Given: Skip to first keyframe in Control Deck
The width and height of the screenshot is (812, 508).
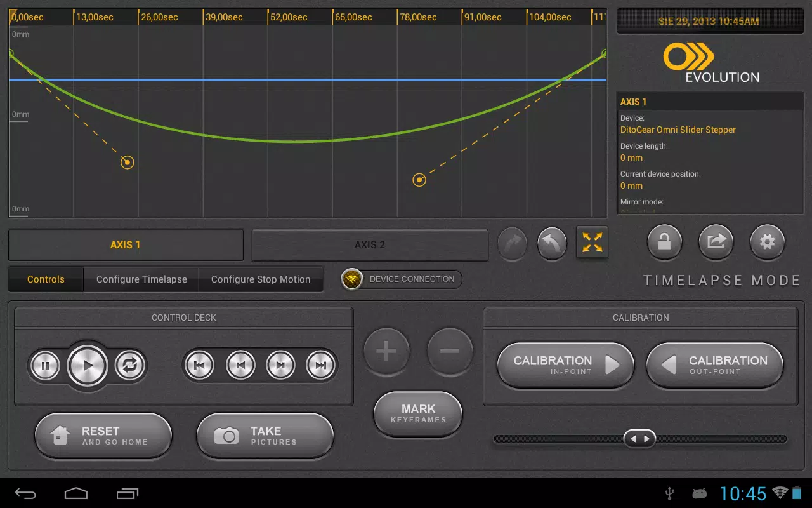Looking at the screenshot, I should tap(199, 365).
